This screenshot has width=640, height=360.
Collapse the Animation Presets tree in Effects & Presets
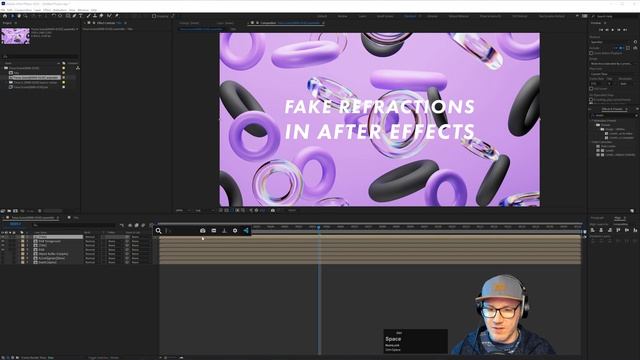592,121
